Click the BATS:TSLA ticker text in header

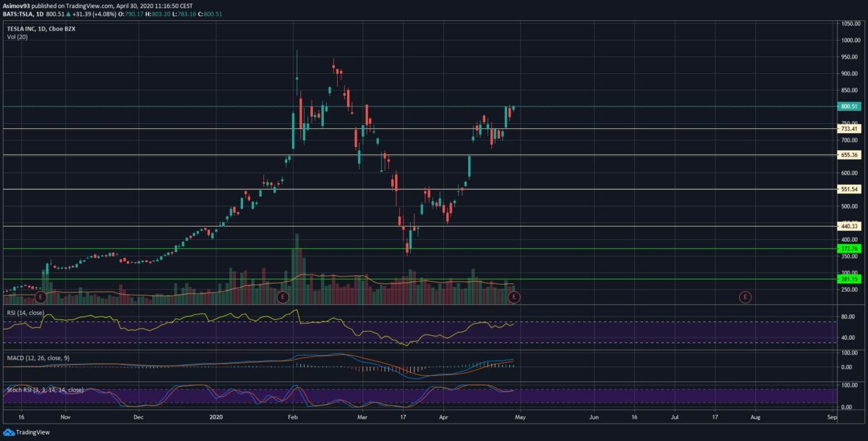(20, 14)
